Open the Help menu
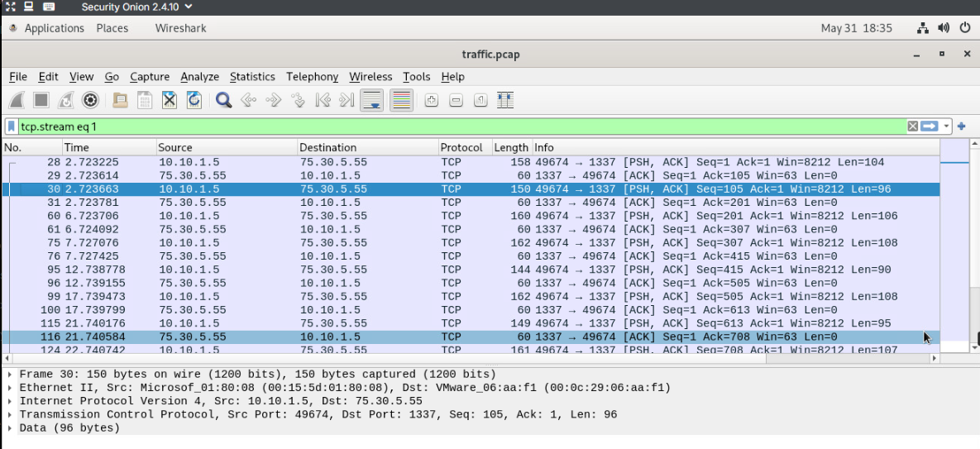This screenshot has width=980, height=449. pyautogui.click(x=452, y=76)
